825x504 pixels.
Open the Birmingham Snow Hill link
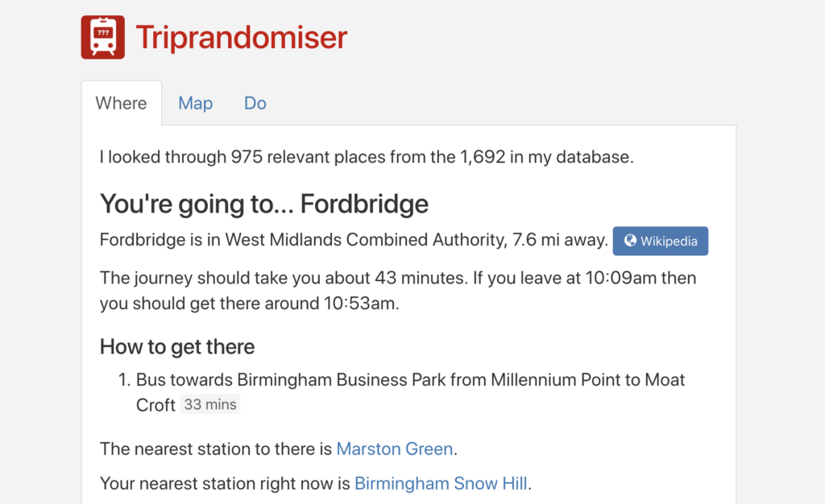pyautogui.click(x=441, y=483)
